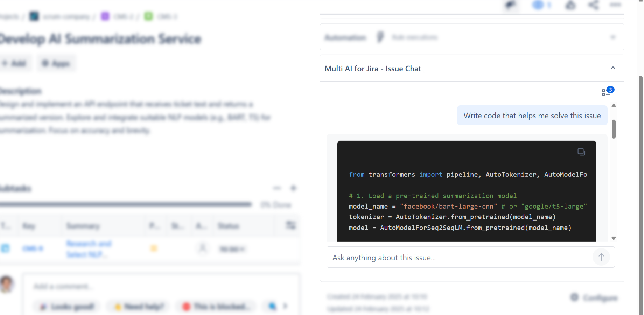Click the Add button under title
The width and height of the screenshot is (644, 315).
[15, 63]
